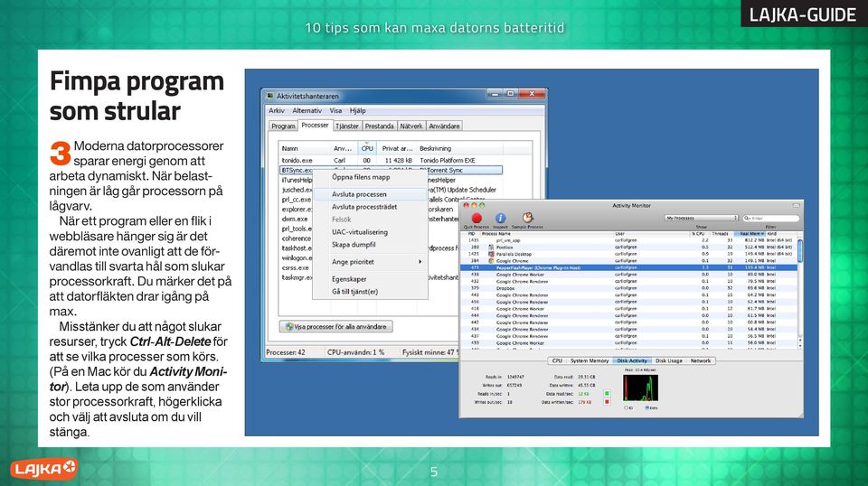This screenshot has width=868, height=486.
Task: Open the Network tab in Activity Monitor
Action: coord(700,360)
